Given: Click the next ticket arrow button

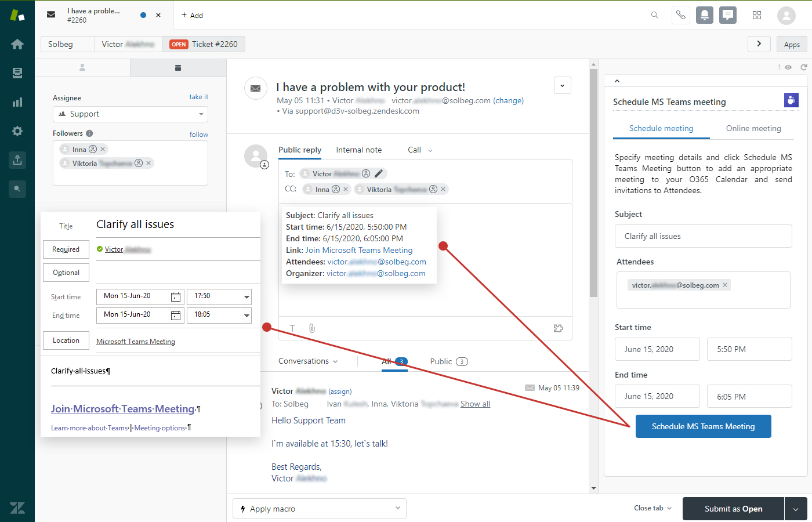Looking at the screenshot, I should pyautogui.click(x=759, y=44).
